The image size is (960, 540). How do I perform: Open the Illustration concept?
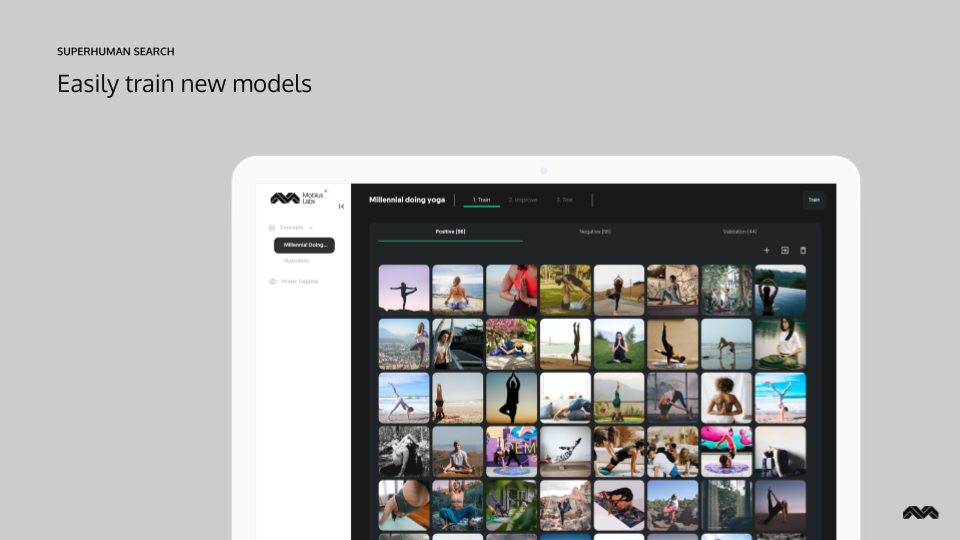pyautogui.click(x=296, y=261)
